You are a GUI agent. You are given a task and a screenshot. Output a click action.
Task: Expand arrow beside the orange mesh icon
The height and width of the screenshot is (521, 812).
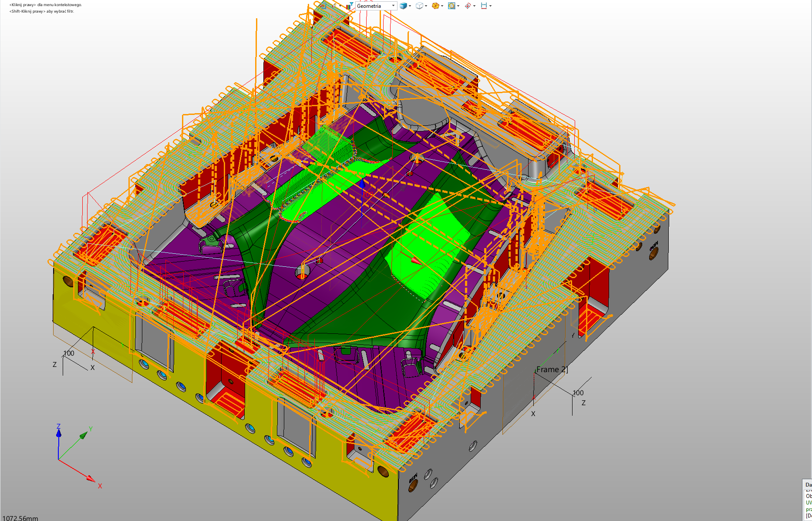point(442,6)
